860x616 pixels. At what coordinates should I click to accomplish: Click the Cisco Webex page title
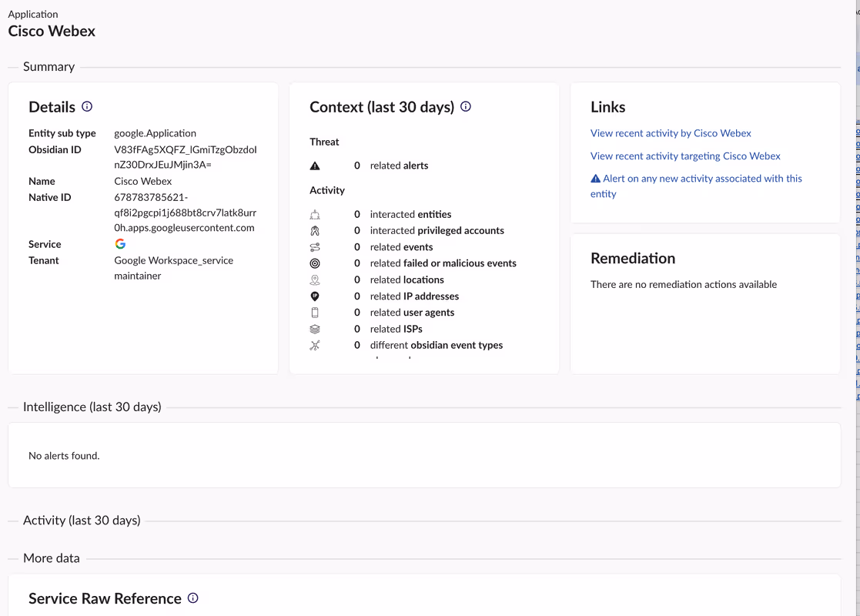pos(52,32)
